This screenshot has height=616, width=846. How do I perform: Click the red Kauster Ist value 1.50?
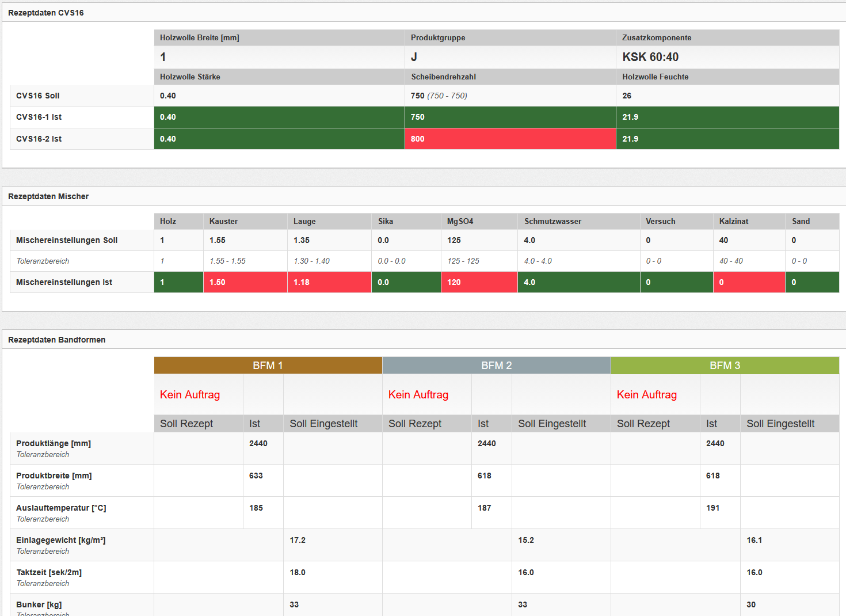(218, 282)
